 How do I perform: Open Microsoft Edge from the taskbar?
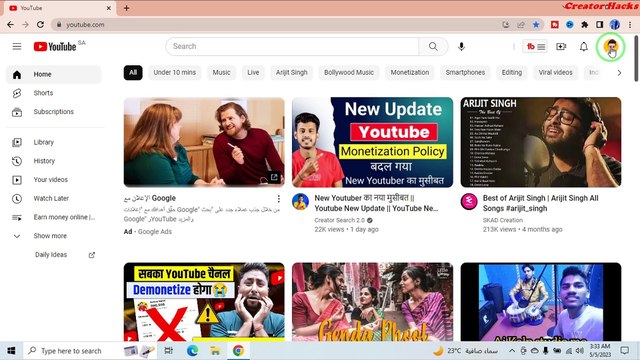click(x=192, y=351)
